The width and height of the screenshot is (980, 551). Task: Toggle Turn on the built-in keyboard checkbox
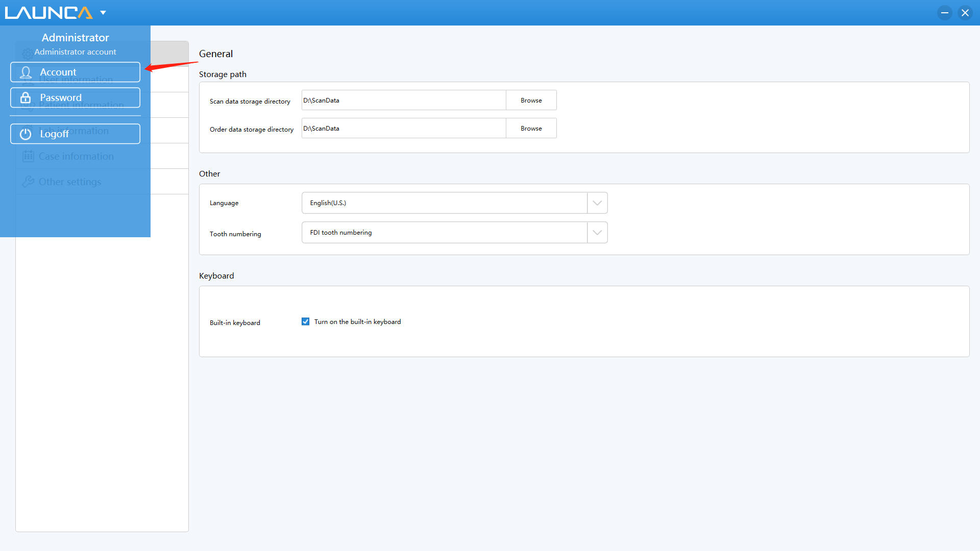point(306,321)
